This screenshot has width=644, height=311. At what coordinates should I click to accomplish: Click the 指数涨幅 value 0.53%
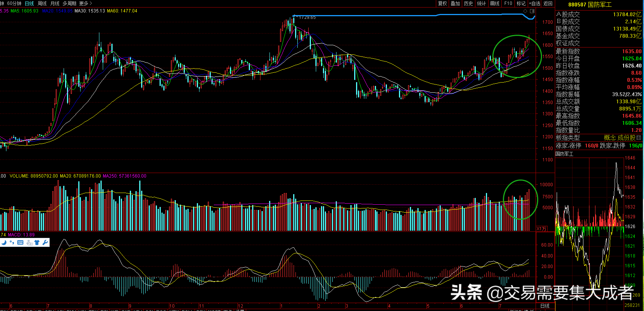[x=634, y=80]
